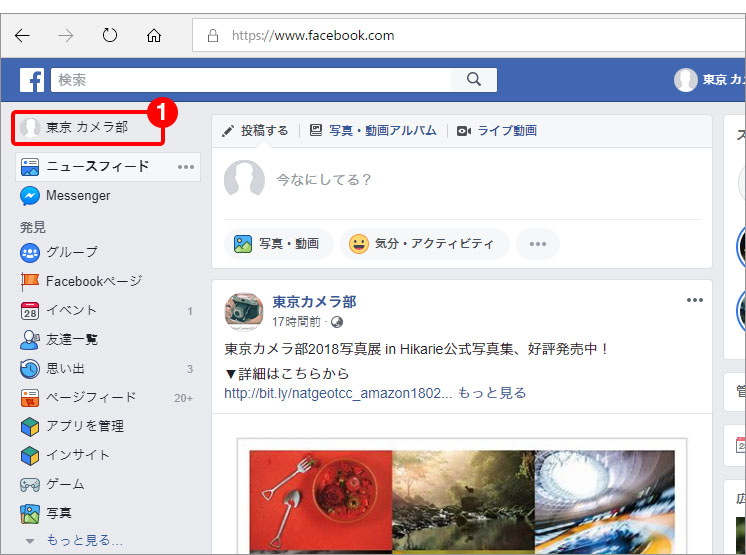
Task: Click the game controller icon
Action: 29,485
